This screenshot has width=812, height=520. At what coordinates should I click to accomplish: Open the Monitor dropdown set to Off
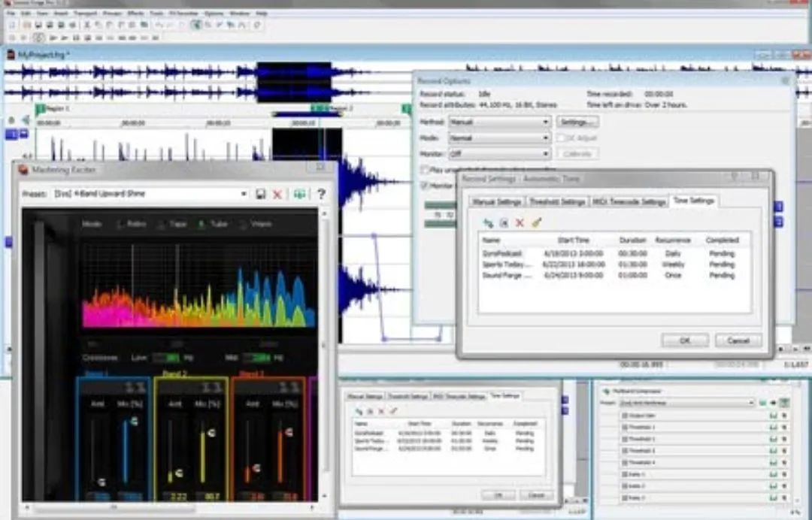point(499,154)
